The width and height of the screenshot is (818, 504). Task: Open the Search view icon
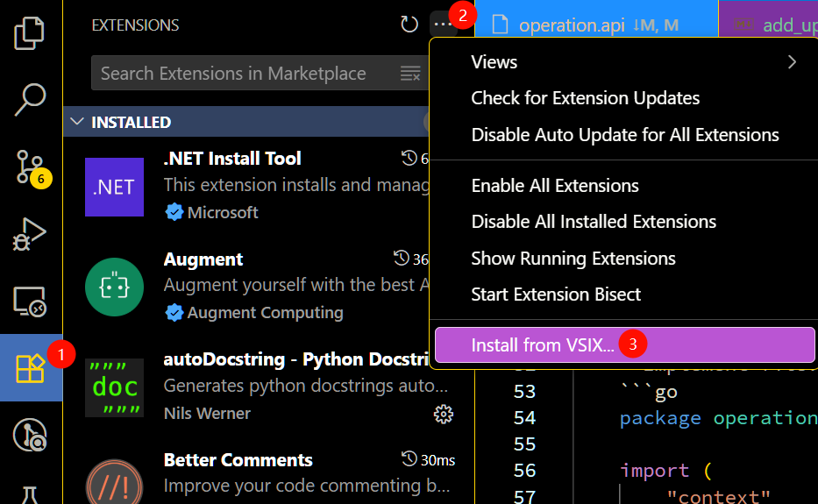click(x=31, y=99)
